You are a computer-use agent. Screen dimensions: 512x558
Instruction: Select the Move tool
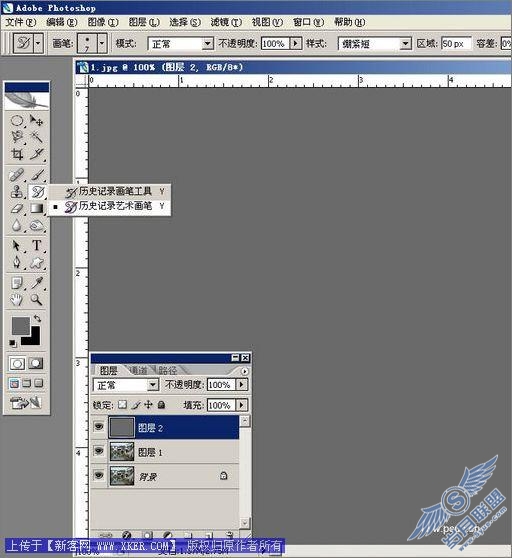pos(36,121)
